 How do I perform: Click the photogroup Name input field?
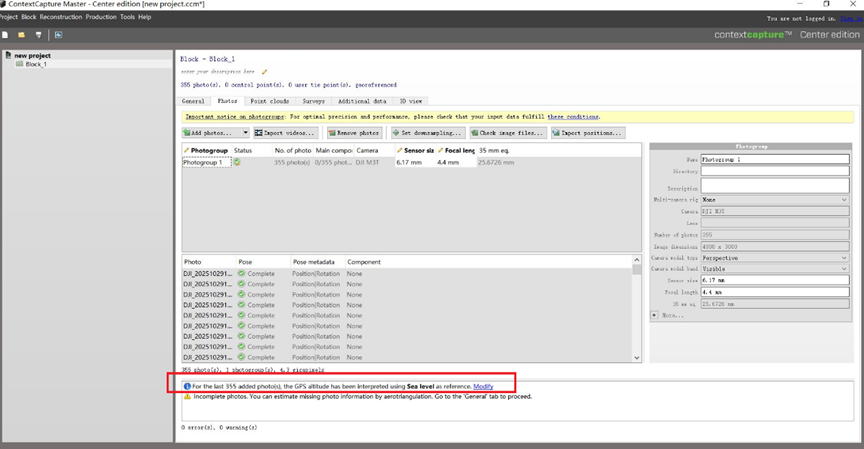coord(775,159)
